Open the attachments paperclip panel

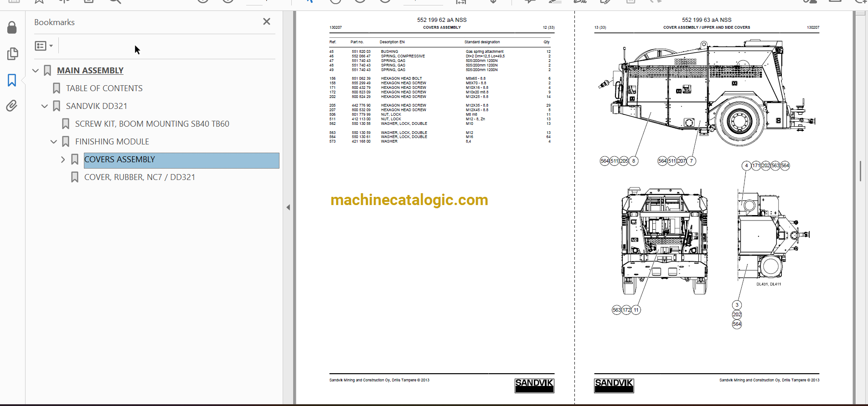pos(12,106)
